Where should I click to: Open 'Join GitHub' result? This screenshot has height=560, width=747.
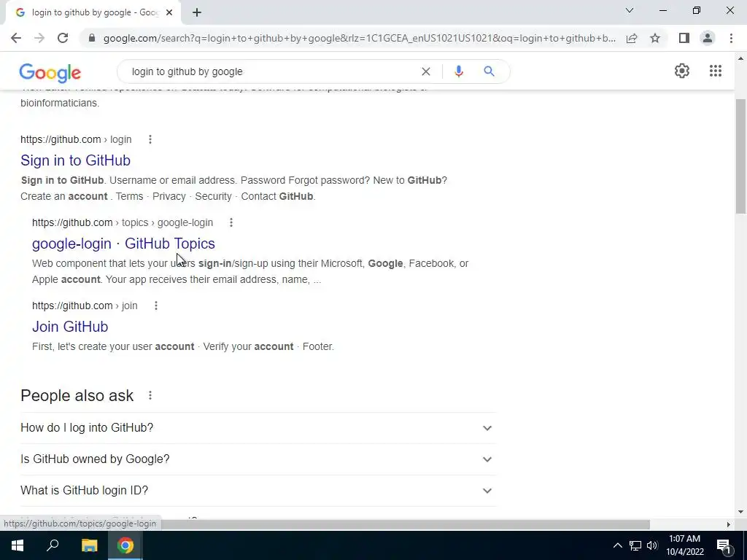[x=70, y=327]
